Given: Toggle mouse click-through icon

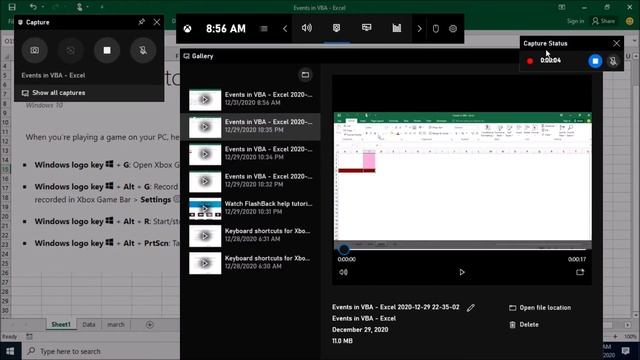Looking at the screenshot, I should [436, 29].
